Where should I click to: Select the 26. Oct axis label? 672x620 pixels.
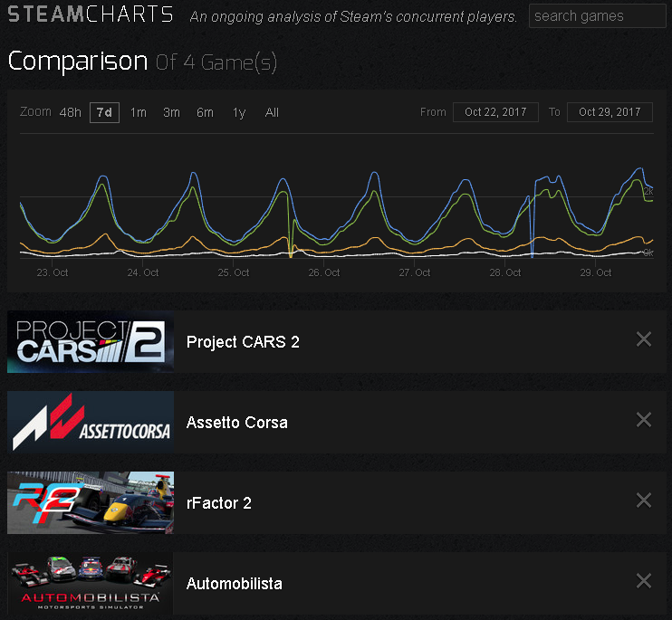[324, 272]
